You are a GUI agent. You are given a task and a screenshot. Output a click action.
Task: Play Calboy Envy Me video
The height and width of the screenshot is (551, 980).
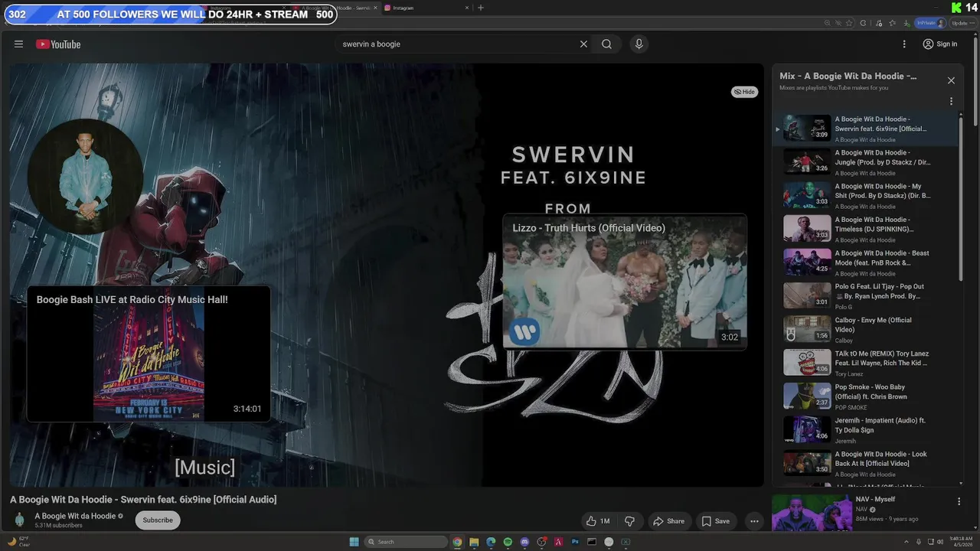click(x=865, y=330)
